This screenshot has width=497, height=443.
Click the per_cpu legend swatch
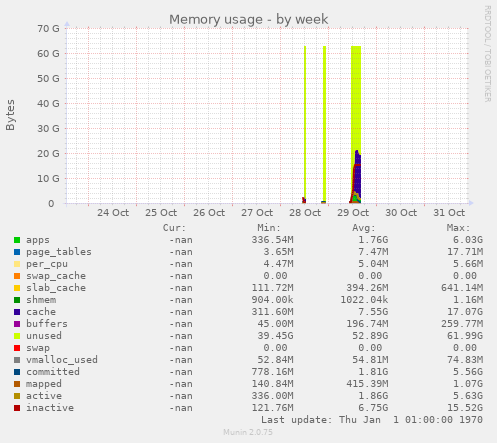(17, 264)
